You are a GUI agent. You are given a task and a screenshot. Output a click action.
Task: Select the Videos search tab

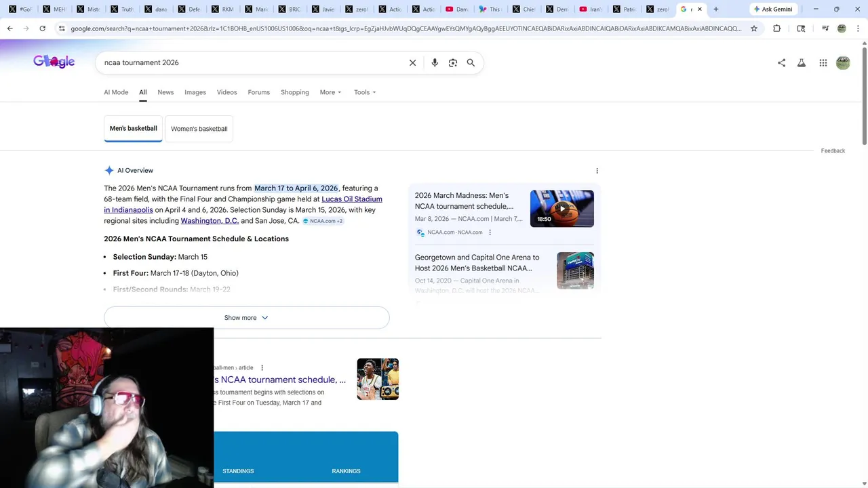[226, 92]
